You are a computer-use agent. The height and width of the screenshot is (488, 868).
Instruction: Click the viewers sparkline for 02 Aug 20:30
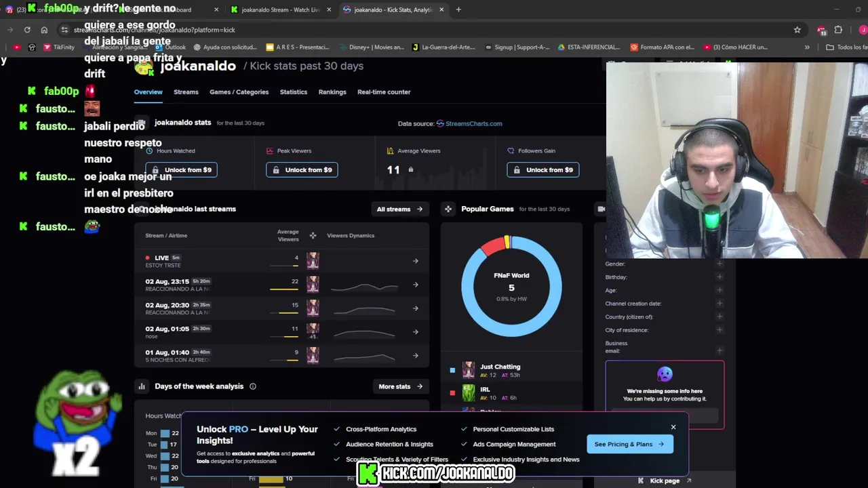tap(364, 310)
